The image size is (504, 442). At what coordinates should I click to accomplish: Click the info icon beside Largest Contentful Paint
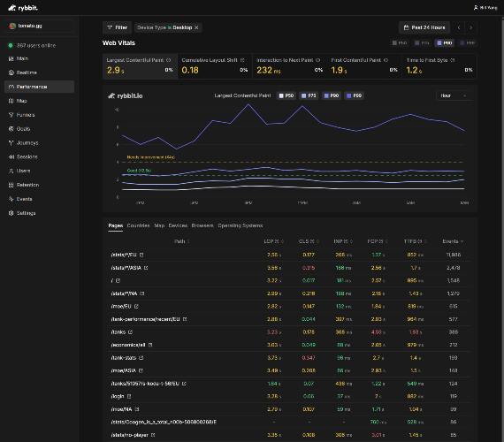168,60
